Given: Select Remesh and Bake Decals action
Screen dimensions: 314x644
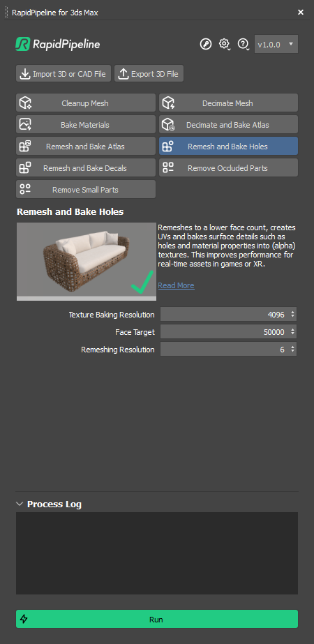Looking at the screenshot, I should pos(86,168).
